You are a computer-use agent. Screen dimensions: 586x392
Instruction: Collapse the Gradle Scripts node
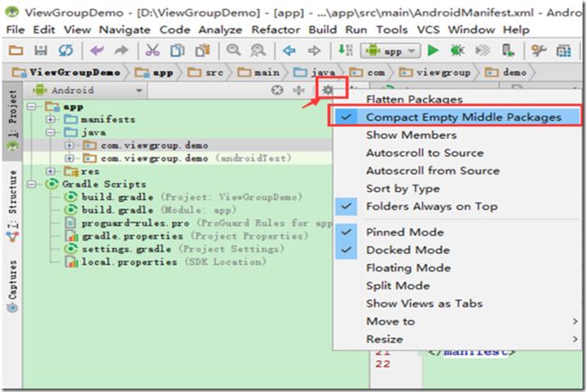[x=32, y=184]
